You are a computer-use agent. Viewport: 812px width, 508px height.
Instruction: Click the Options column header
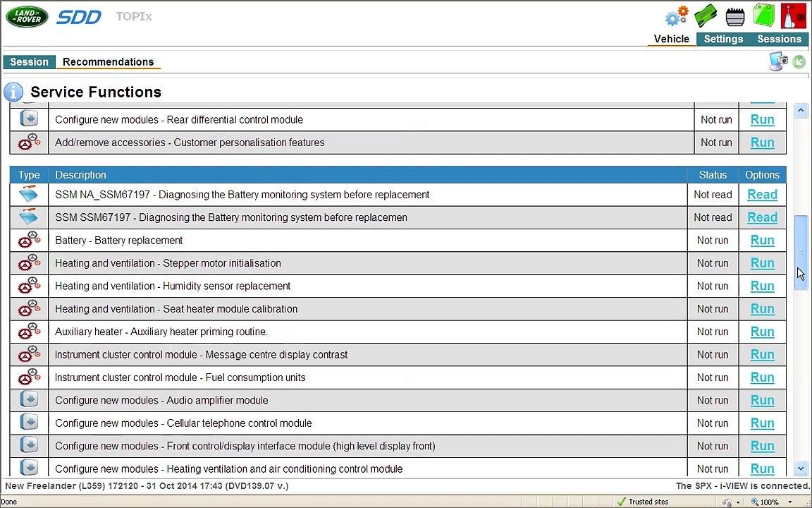762,175
